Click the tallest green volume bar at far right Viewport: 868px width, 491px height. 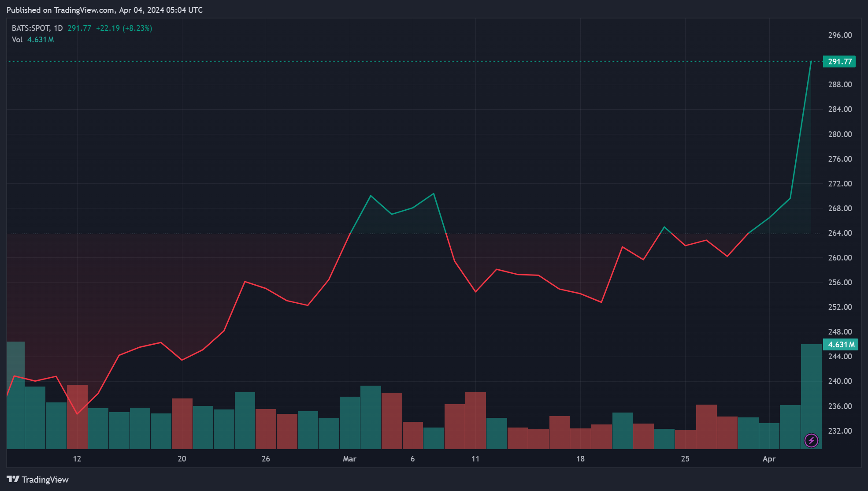(x=811, y=397)
